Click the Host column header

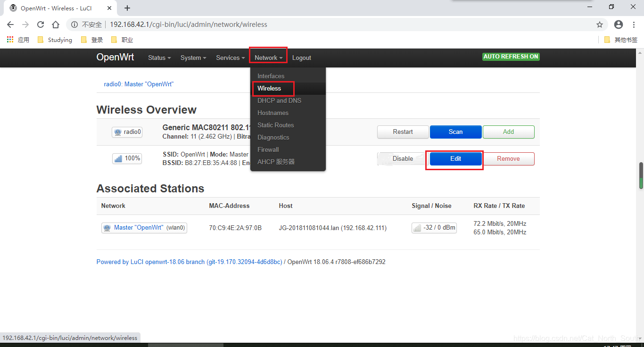pyautogui.click(x=286, y=206)
